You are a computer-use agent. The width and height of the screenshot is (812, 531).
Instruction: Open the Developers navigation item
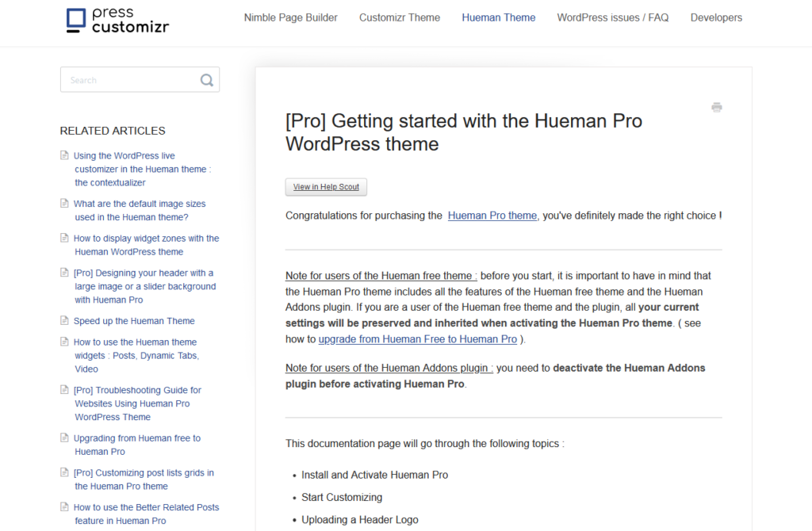coord(716,17)
